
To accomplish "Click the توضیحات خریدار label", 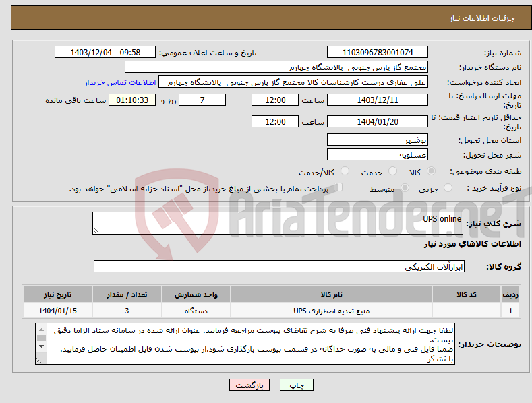I will pyautogui.click(x=490, y=344).
